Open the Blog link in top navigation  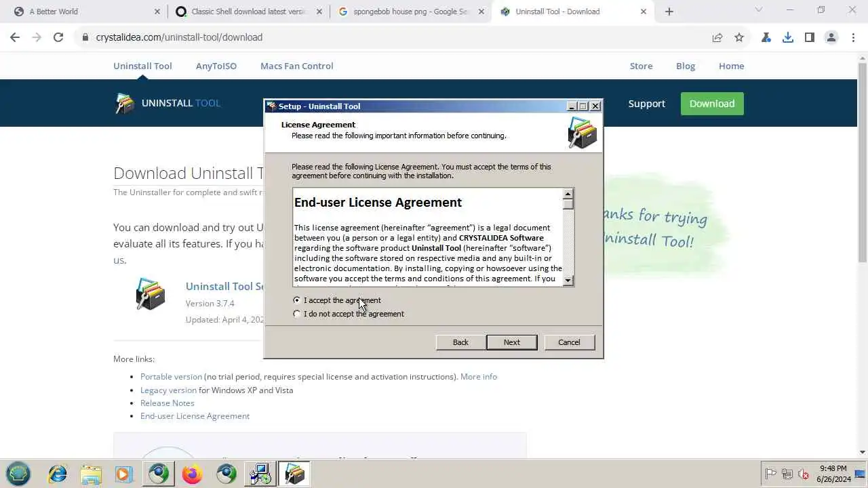click(686, 66)
